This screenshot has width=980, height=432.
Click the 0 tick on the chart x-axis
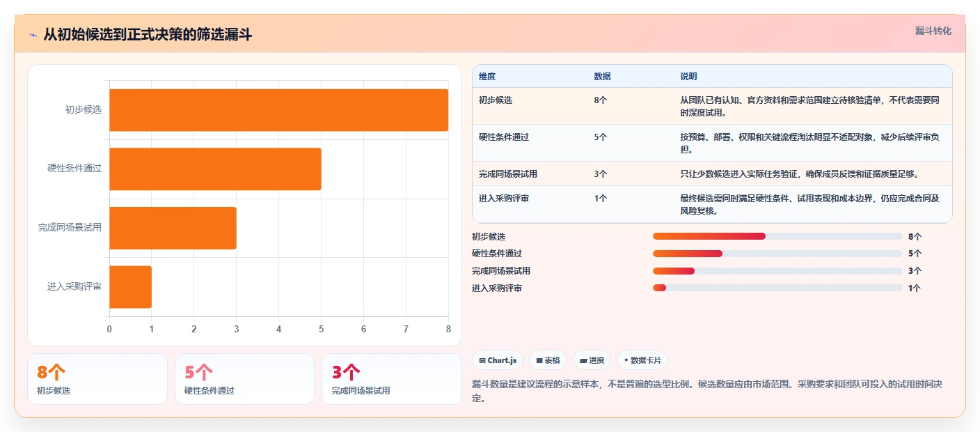pos(109,329)
